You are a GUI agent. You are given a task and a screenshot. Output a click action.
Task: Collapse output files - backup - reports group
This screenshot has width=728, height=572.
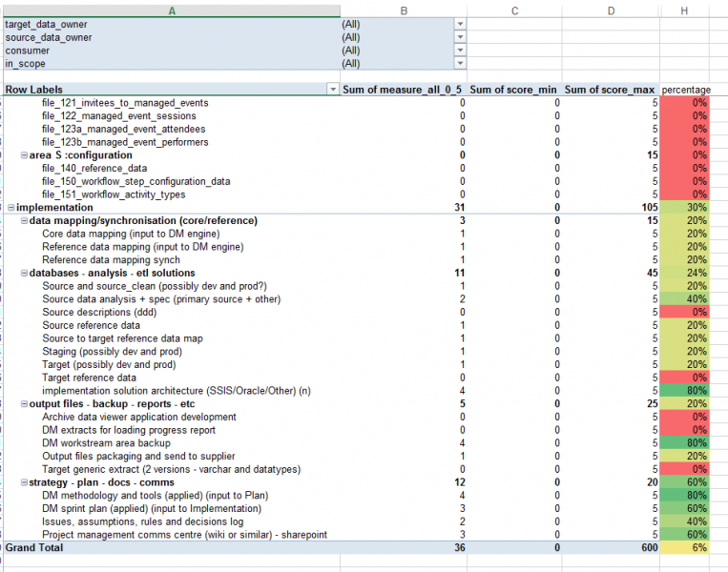pos(23,404)
